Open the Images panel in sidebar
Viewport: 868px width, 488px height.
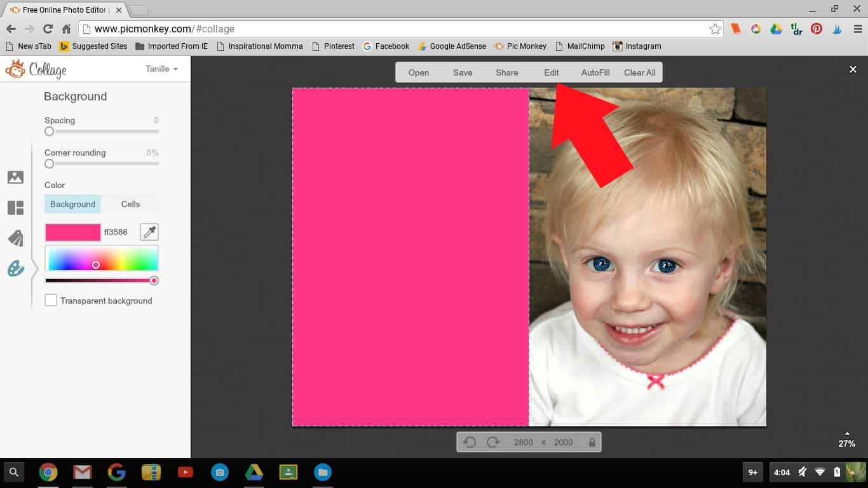point(15,177)
